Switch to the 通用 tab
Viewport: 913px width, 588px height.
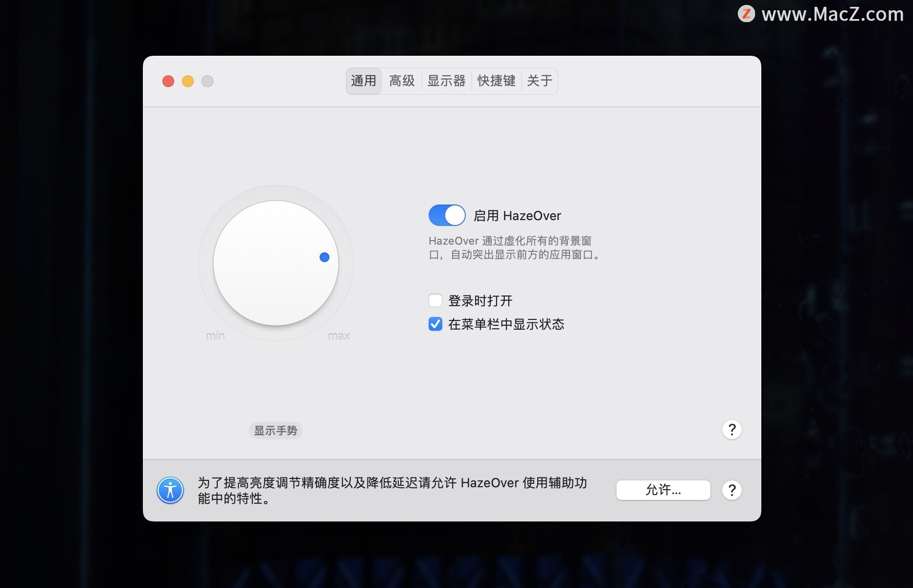[364, 81]
